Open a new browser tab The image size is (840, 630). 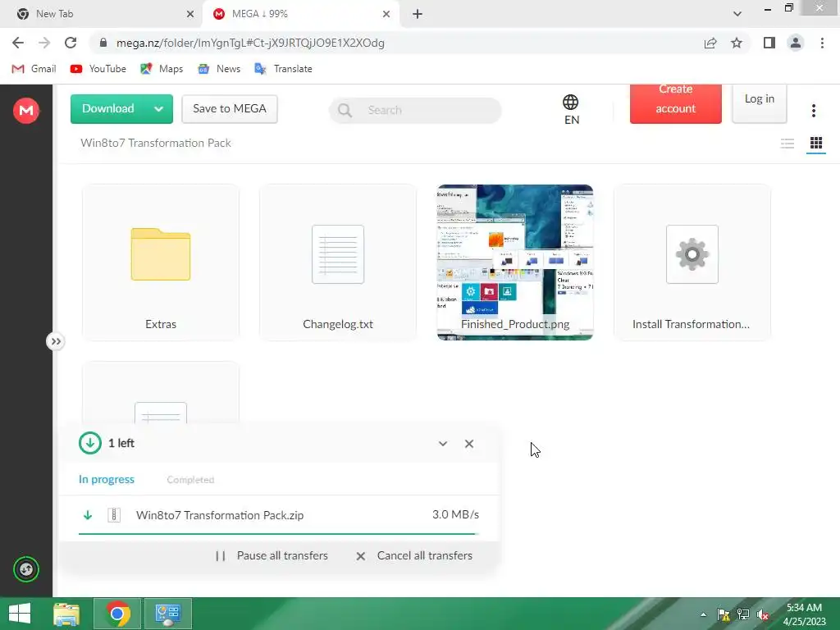418,14
